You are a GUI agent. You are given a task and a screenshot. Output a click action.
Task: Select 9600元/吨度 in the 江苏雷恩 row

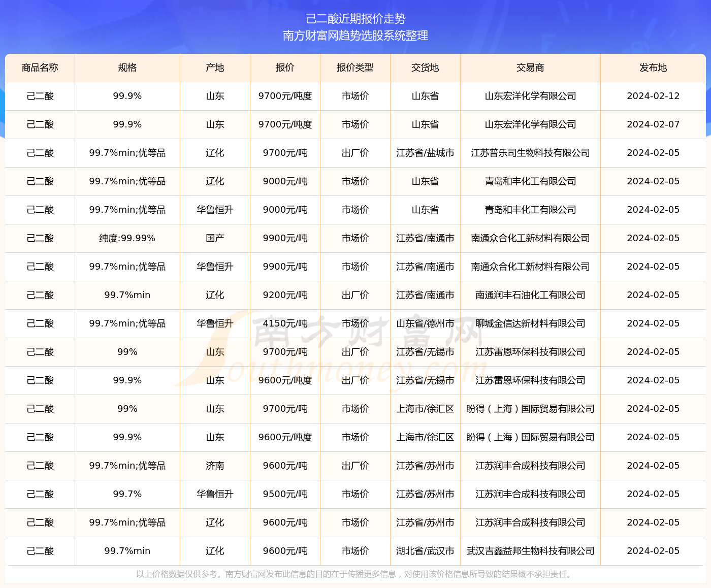click(x=285, y=380)
